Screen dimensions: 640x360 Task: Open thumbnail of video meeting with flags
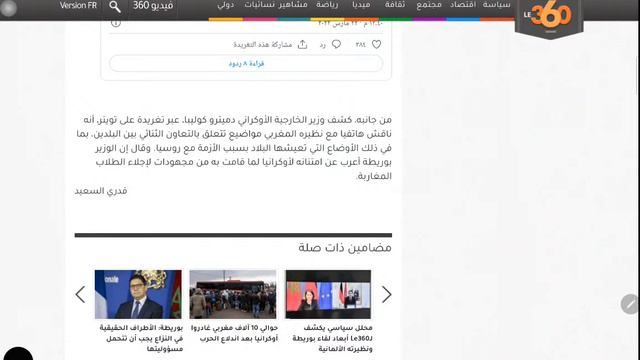(x=328, y=294)
